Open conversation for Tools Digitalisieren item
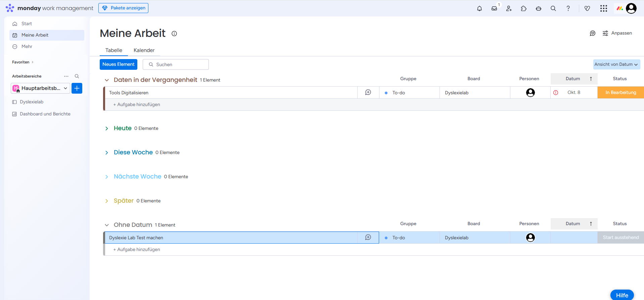The width and height of the screenshot is (644, 300). pos(368,93)
